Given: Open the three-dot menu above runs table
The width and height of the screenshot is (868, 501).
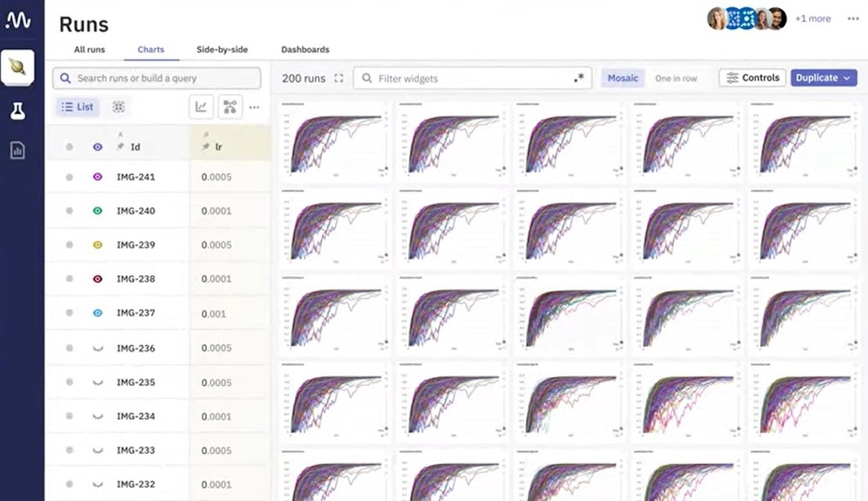Looking at the screenshot, I should (254, 107).
